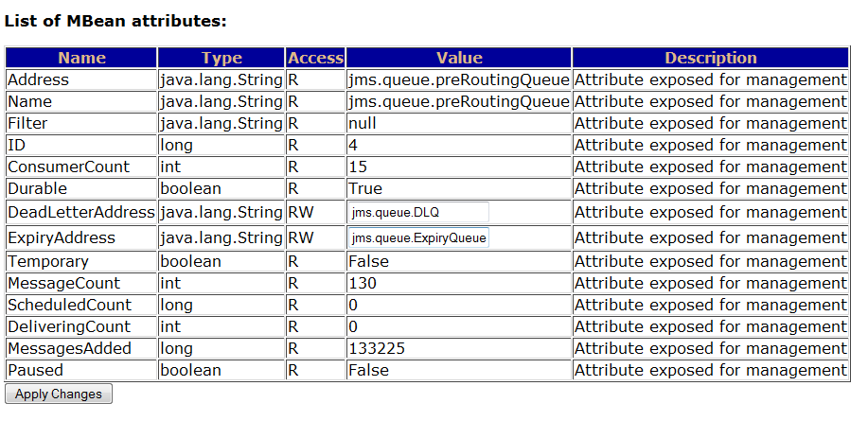Click the Type column header
The image size is (868, 421).
click(x=221, y=58)
